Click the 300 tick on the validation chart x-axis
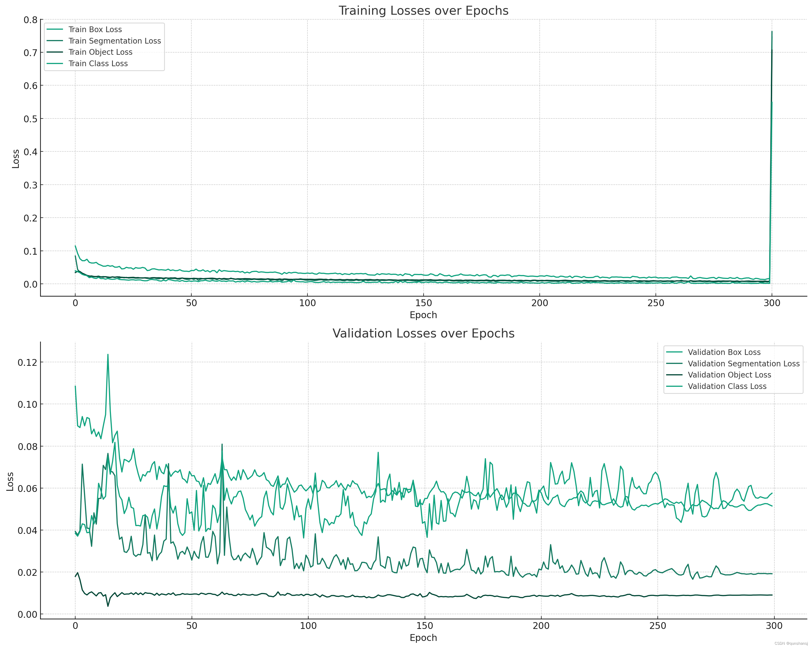This screenshot has width=812, height=648. pyautogui.click(x=774, y=626)
